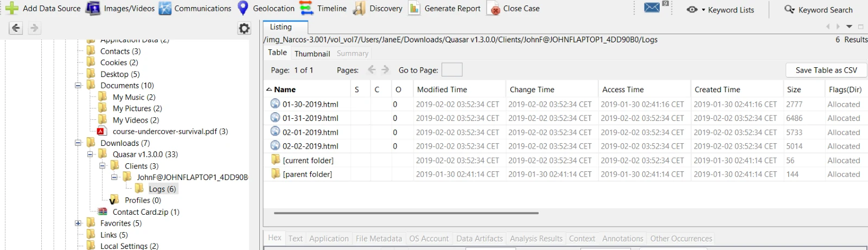Open the mail notifications envelope icon
The image size is (868, 250).
click(652, 8)
